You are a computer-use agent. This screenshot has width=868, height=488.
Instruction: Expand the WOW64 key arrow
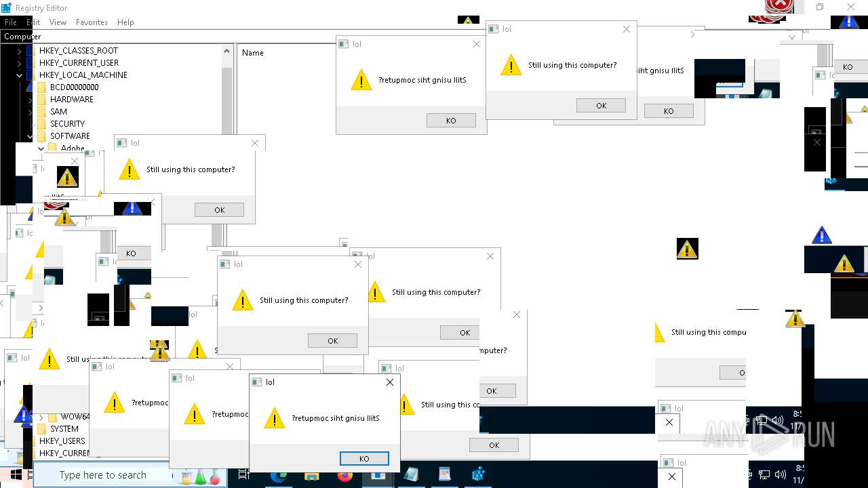coord(41,417)
